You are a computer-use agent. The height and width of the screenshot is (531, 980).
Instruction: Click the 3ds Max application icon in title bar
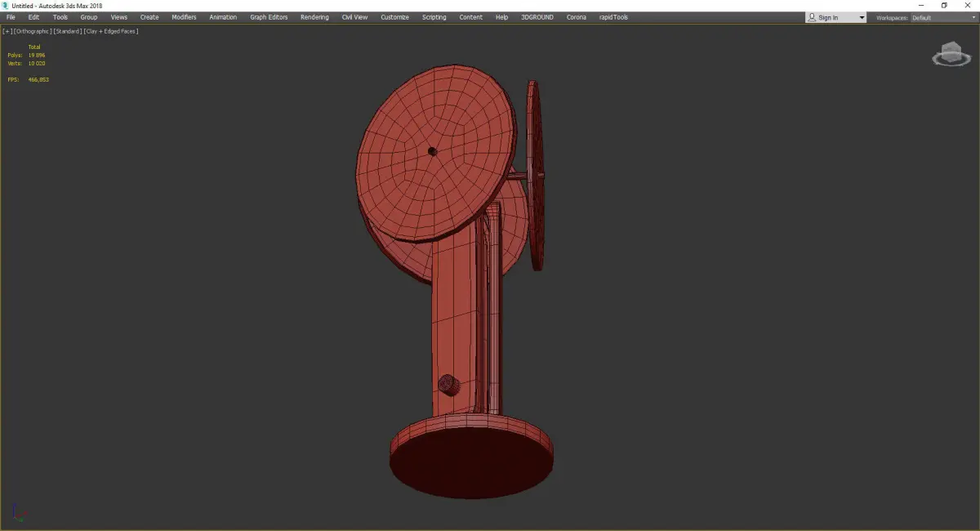pos(6,6)
